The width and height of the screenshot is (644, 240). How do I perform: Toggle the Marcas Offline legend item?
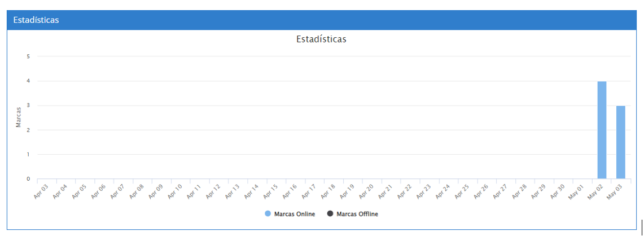coord(357,214)
